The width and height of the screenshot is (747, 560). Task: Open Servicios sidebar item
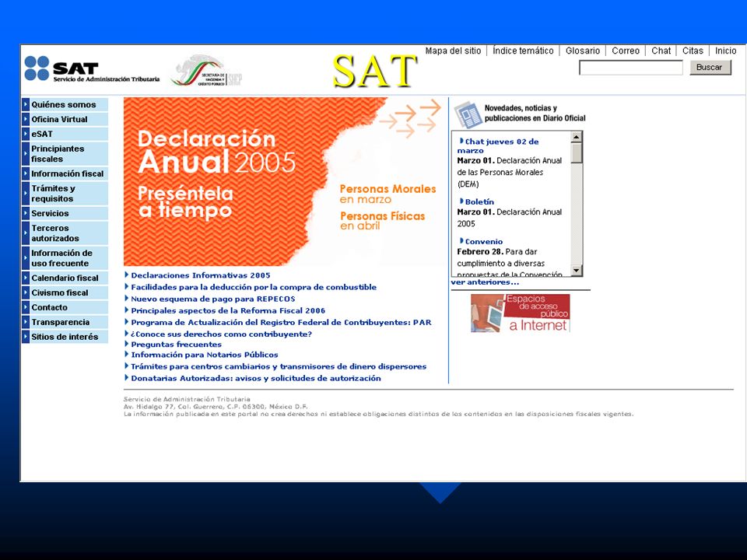coord(65,213)
